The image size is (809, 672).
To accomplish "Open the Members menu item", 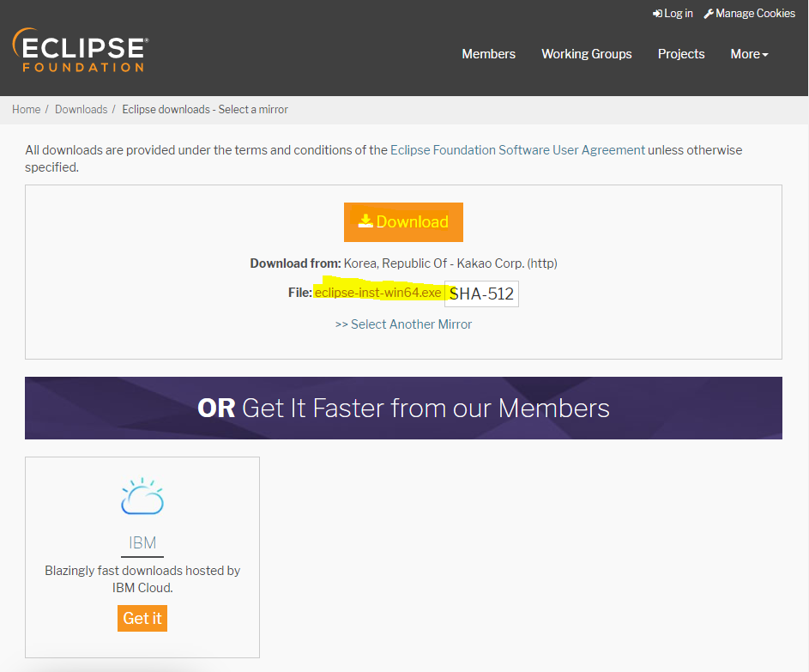I will pyautogui.click(x=489, y=54).
